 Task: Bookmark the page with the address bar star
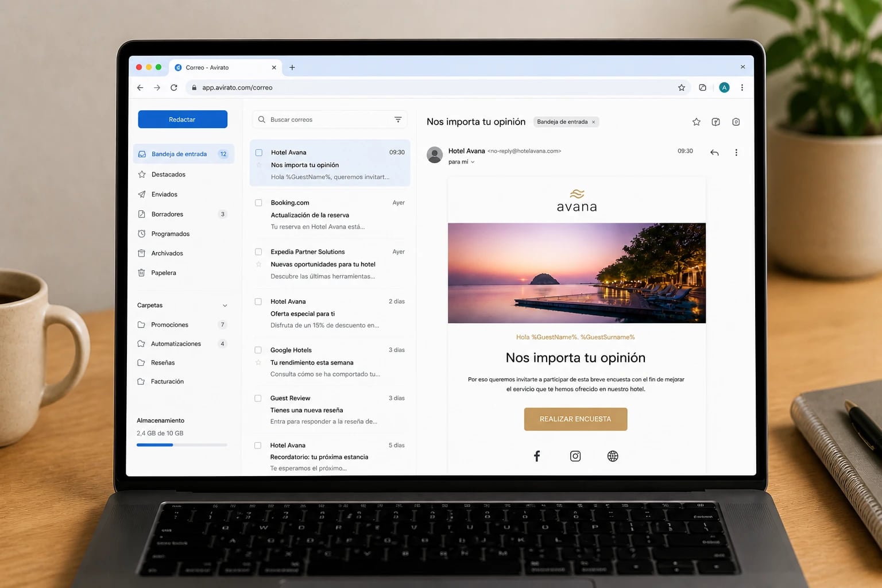[x=682, y=88]
